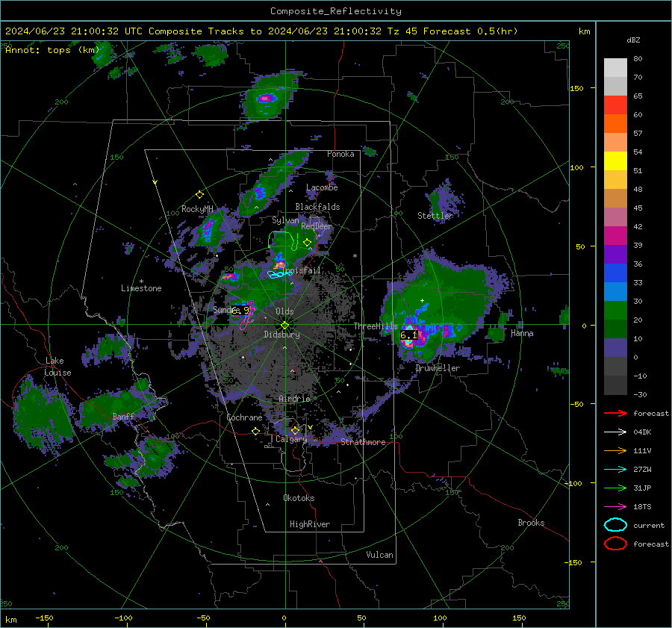Click the Didsbury town label

281,335
